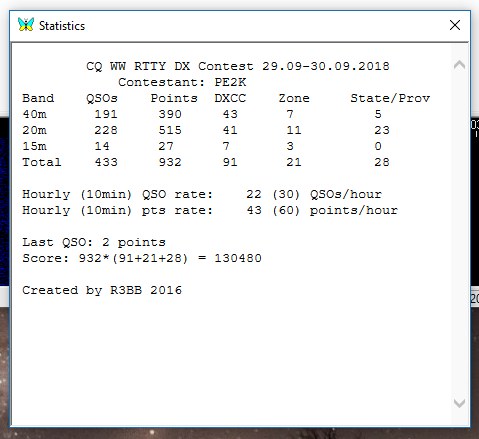
Task: Click the 15m band row label
Action: pos(34,146)
